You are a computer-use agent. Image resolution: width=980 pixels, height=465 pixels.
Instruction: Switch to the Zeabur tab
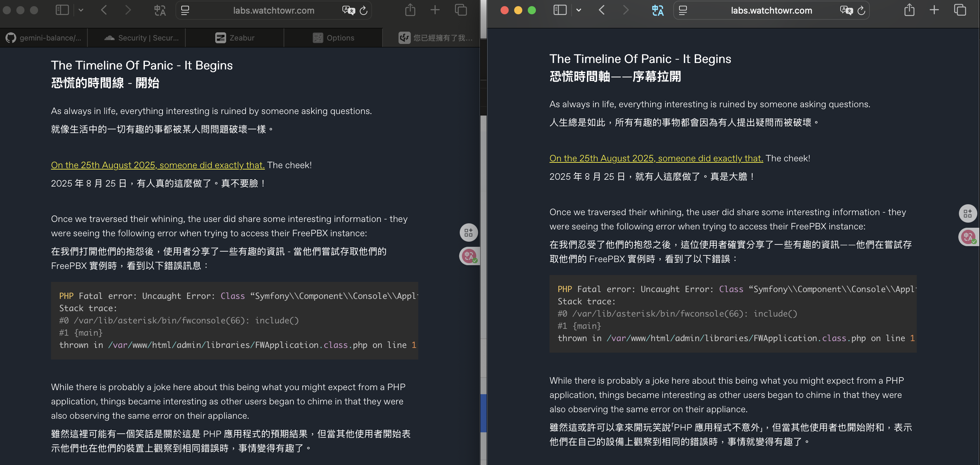235,38
